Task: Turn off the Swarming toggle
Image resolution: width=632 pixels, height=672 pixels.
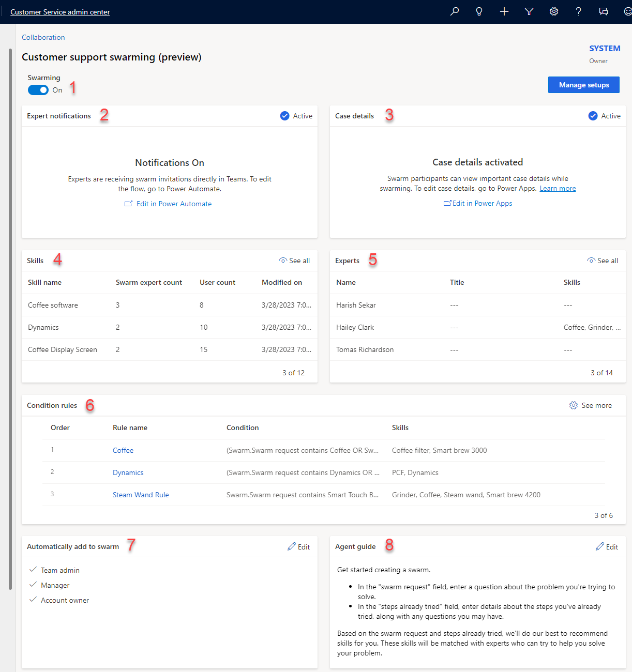Action: coord(38,90)
